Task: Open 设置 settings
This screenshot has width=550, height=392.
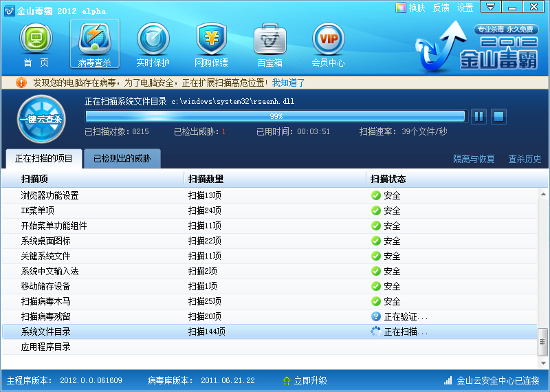Action: click(465, 8)
